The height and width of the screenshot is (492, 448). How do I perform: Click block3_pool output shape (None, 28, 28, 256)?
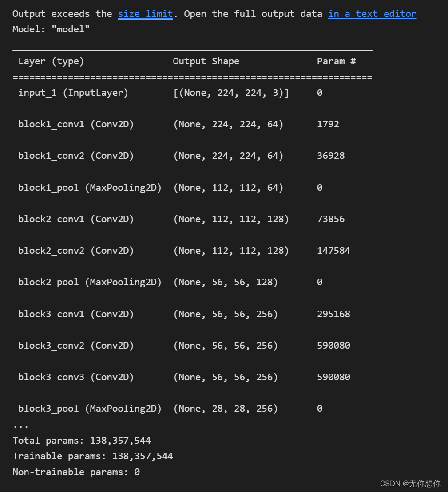[226, 409]
